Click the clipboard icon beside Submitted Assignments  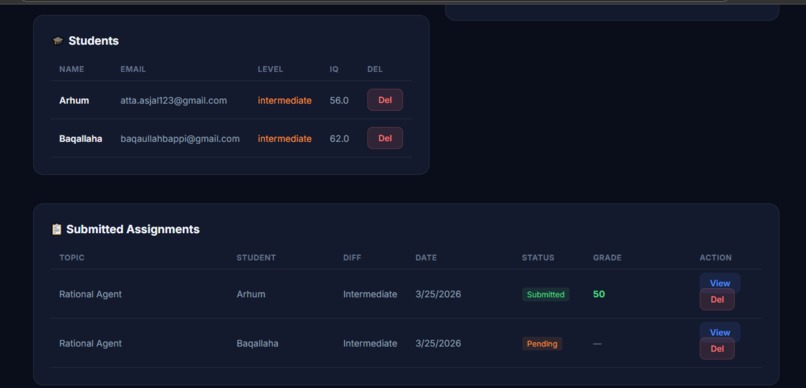(x=57, y=229)
